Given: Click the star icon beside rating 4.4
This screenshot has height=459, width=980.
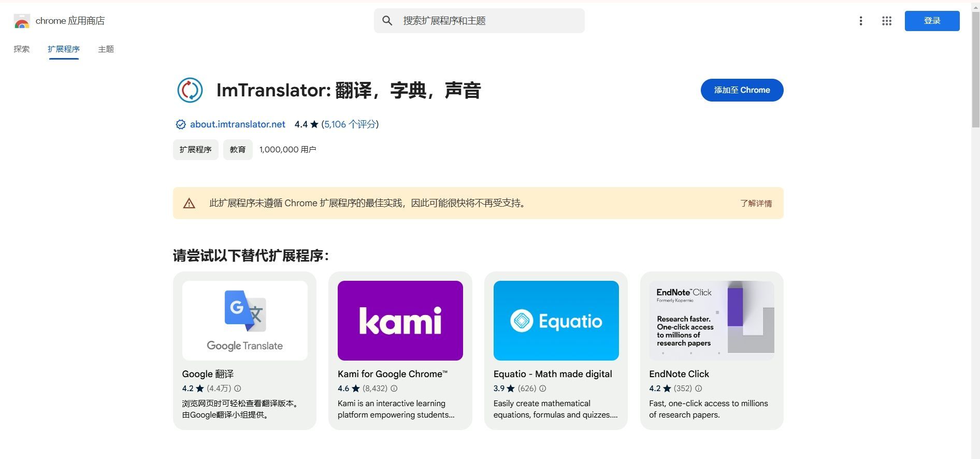Looking at the screenshot, I should (314, 124).
